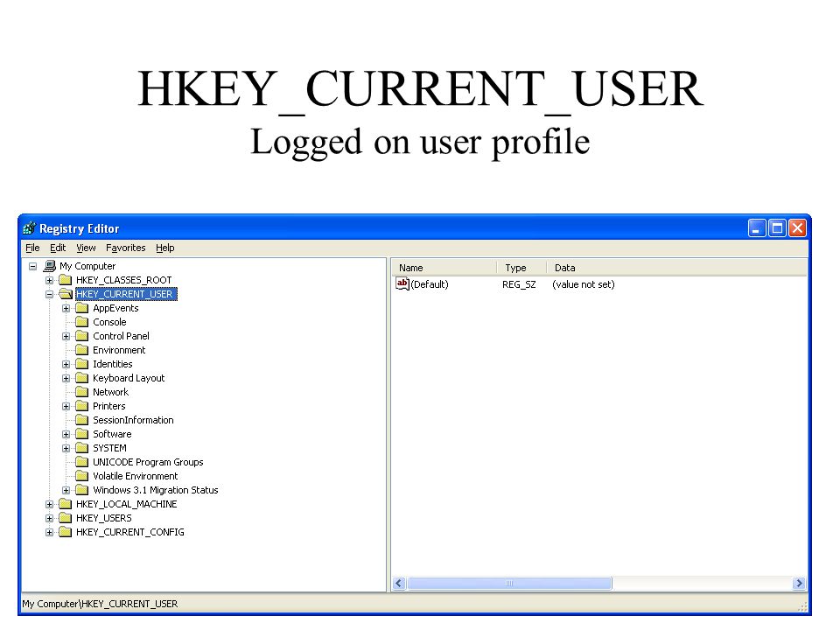Image resolution: width=840 pixels, height=630 pixels.
Task: Expand the AppEvents key
Action: 66,309
